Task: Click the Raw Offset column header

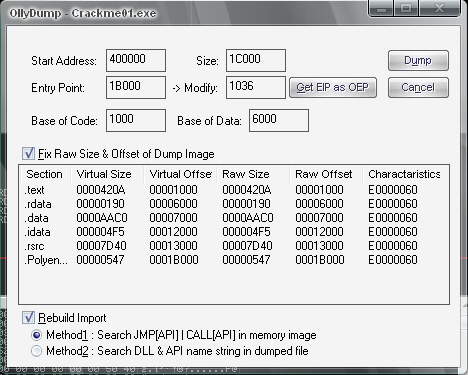Action: point(326,174)
